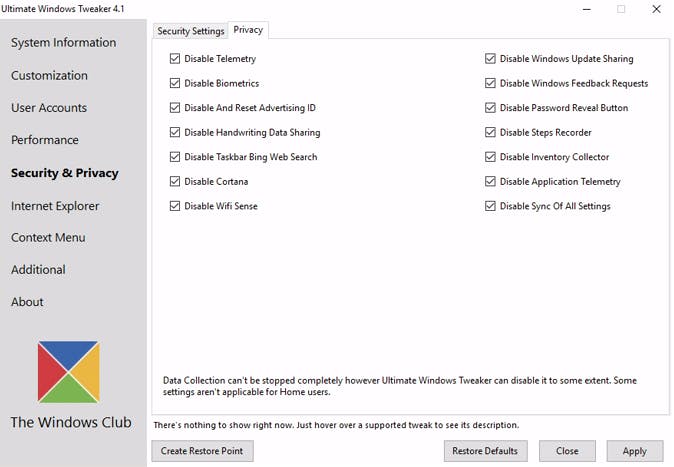This screenshot has height=467, width=674.
Task: Uncheck Disable Cortana option
Action: 176,182
